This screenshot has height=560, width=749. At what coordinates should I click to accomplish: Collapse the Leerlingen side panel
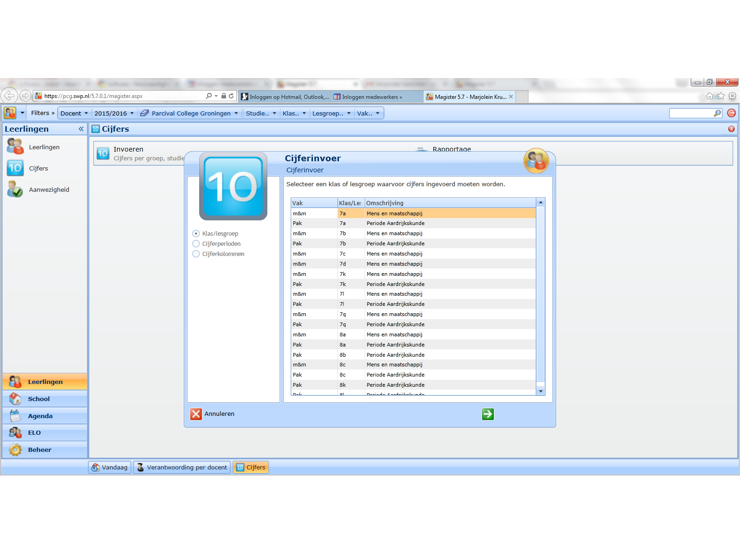pos(81,129)
